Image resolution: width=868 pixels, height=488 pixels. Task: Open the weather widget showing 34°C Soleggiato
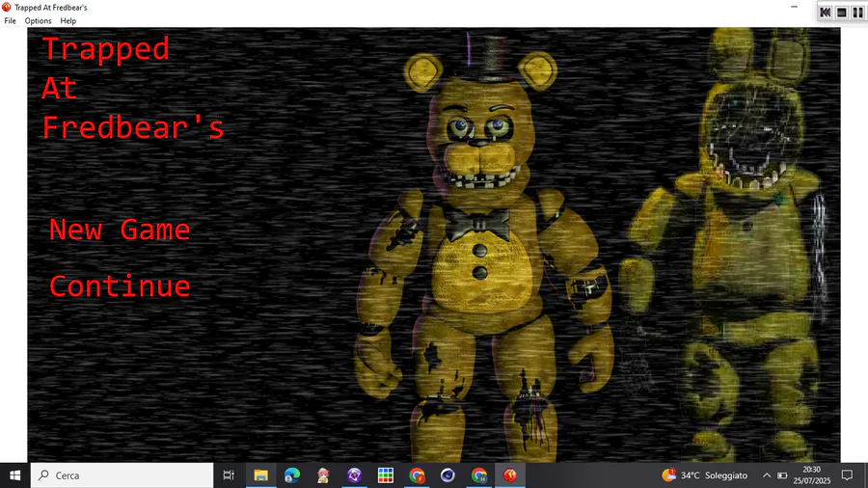click(704, 475)
